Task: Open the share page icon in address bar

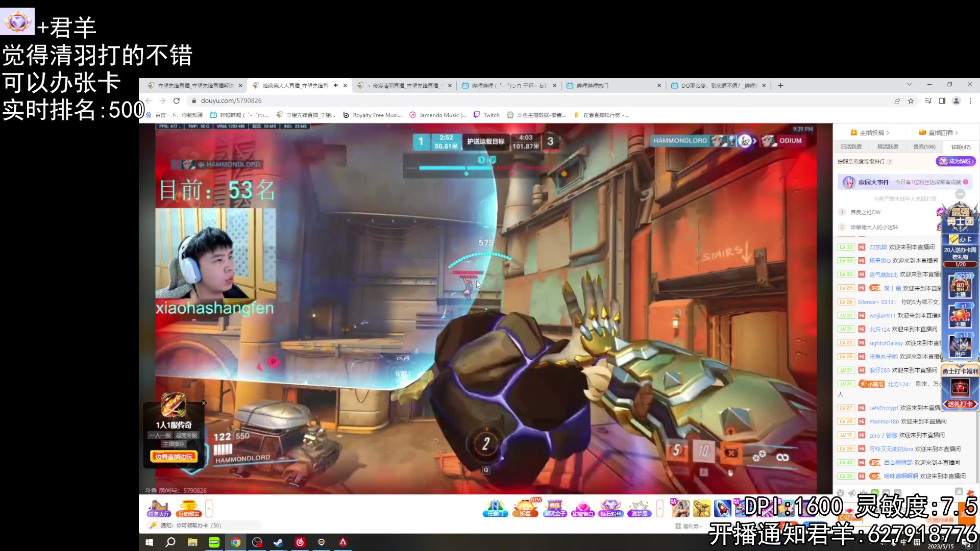Action: coord(897,101)
